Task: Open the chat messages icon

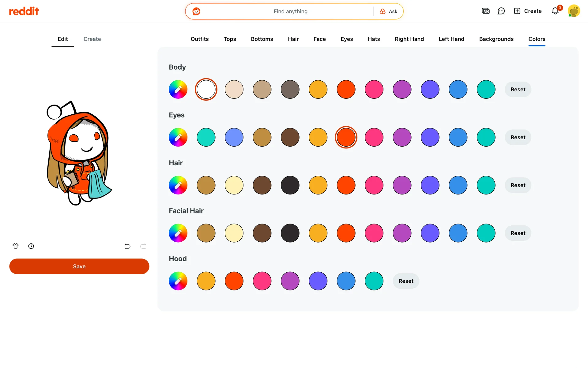Action: coord(501,11)
